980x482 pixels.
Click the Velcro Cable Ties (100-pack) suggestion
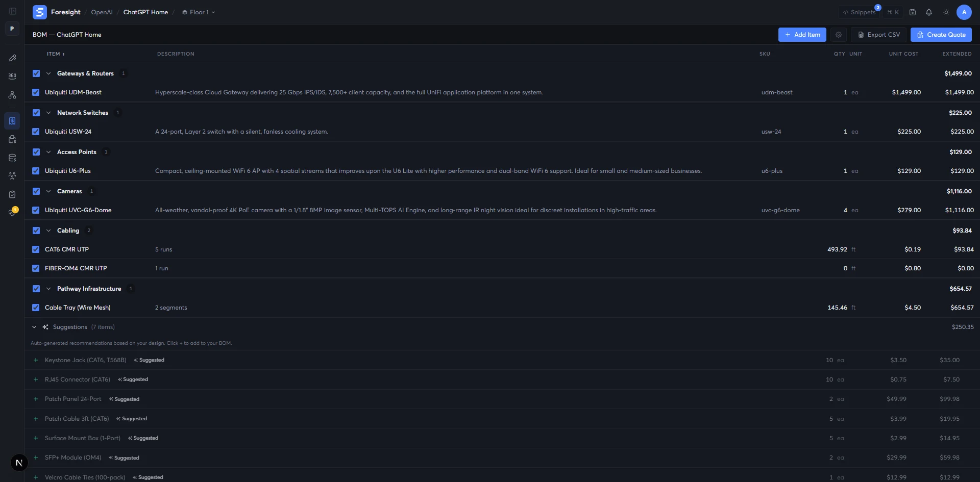coord(85,477)
